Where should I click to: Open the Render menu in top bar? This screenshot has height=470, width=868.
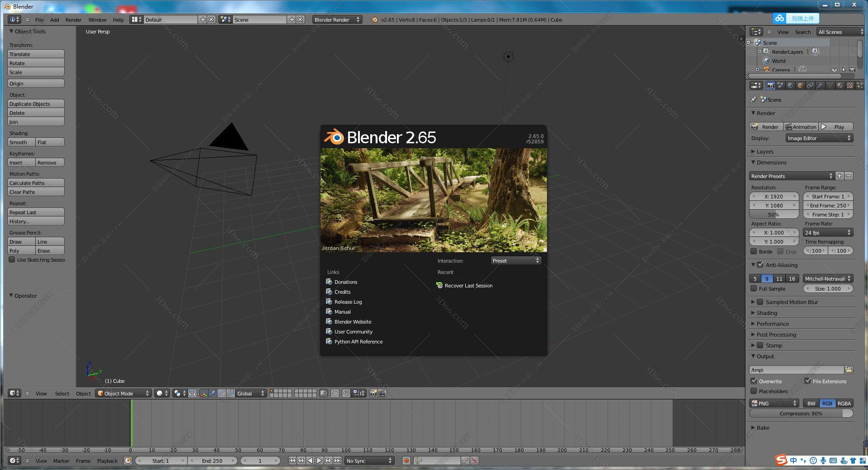click(x=73, y=19)
